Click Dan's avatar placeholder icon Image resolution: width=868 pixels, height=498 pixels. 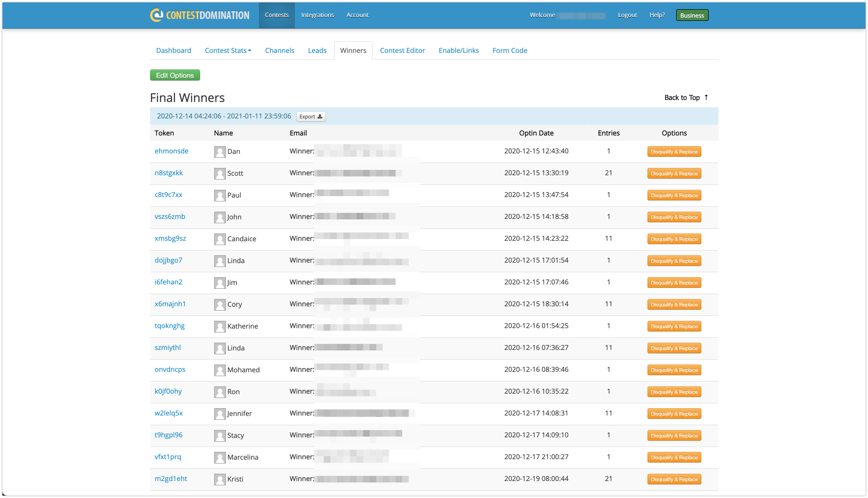tap(220, 151)
